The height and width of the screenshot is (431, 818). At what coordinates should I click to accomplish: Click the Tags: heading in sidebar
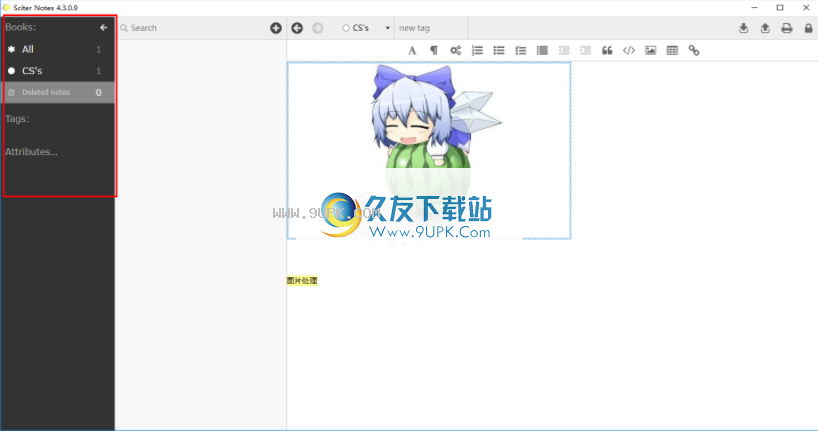(x=17, y=119)
